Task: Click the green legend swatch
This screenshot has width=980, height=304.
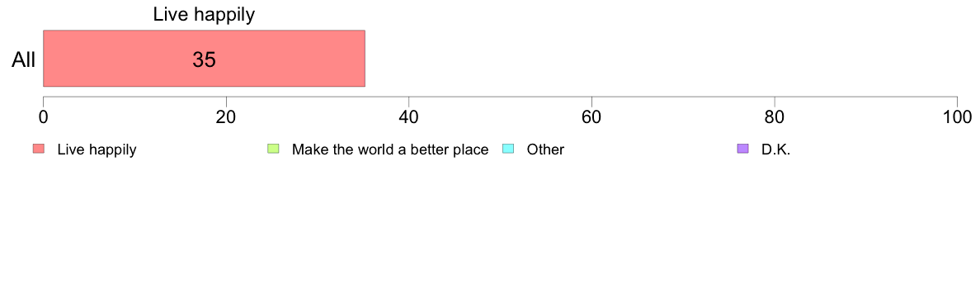Action: click(273, 149)
